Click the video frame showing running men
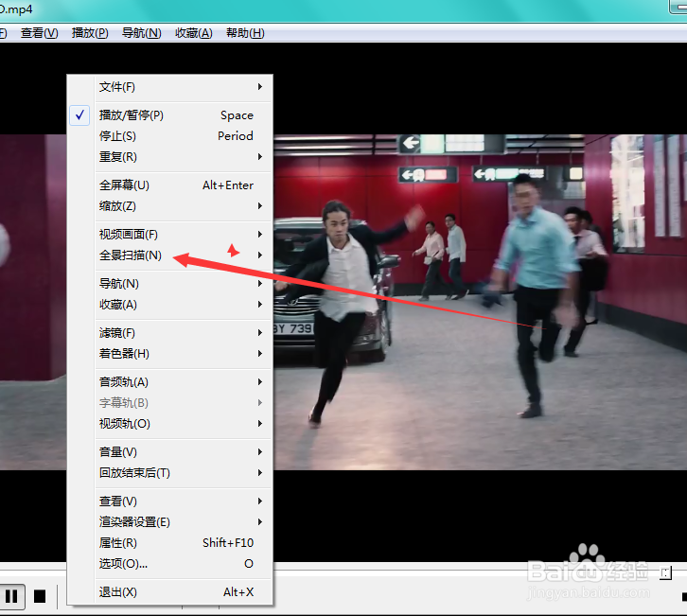687x616 pixels. tap(480, 302)
